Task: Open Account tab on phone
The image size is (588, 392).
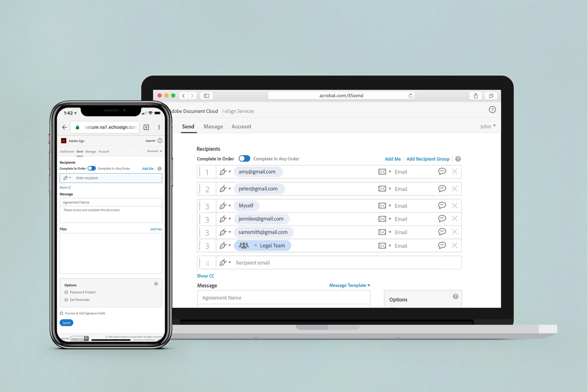Action: [104, 152]
